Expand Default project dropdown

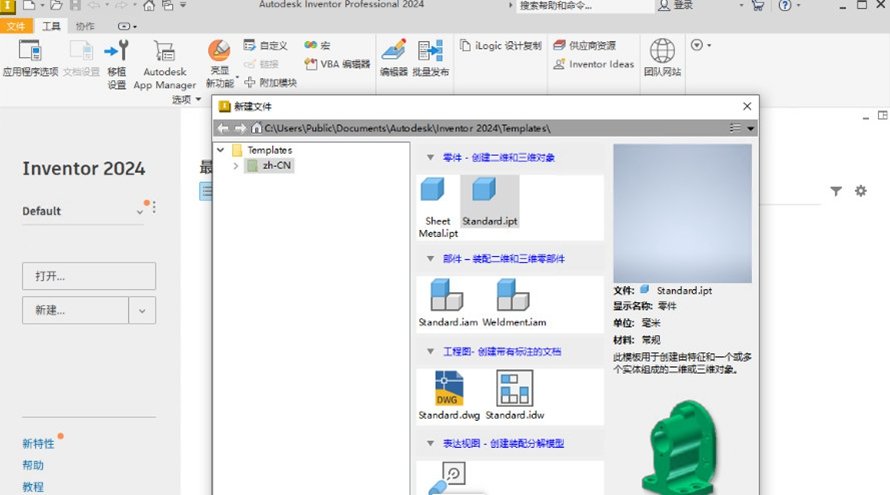click(x=140, y=212)
